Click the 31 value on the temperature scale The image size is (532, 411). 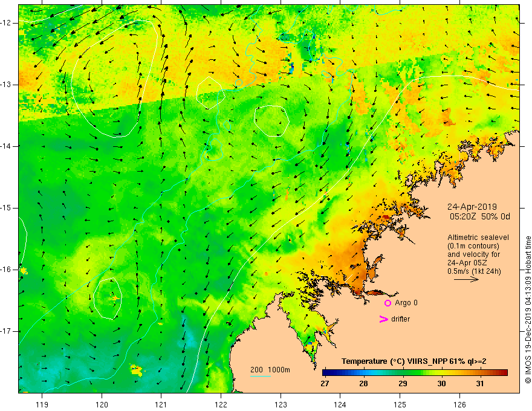(480, 384)
